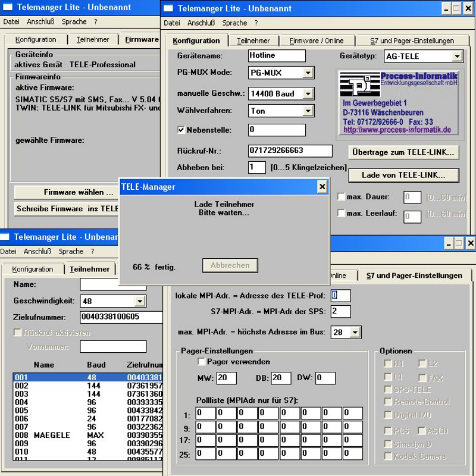
Task: Select participant row 003 in the list
Action: tap(88, 394)
